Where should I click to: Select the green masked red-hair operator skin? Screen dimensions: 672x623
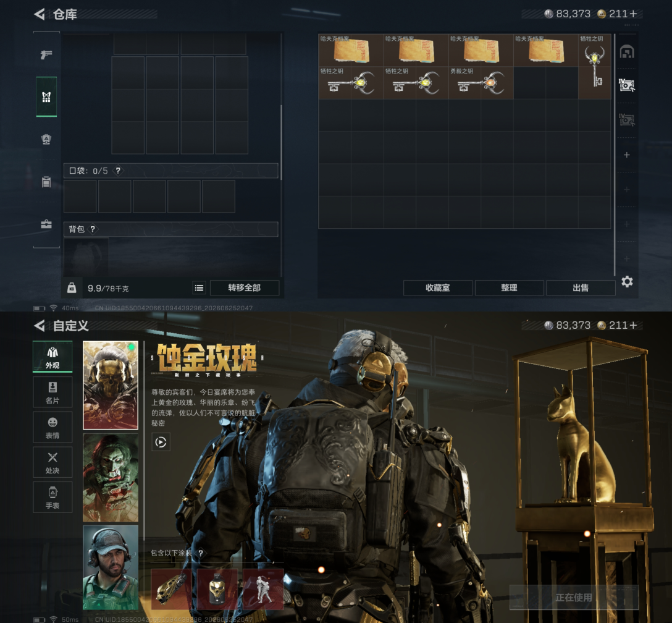click(x=111, y=477)
